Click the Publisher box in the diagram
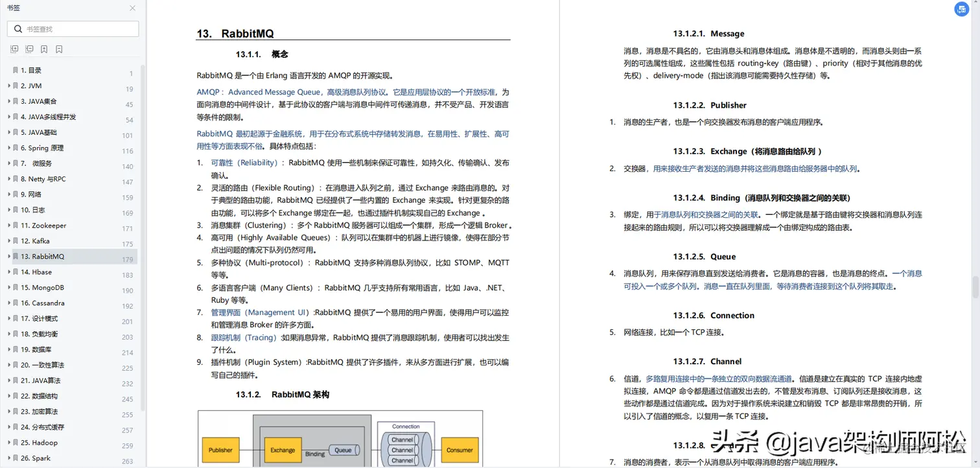 [x=220, y=450]
